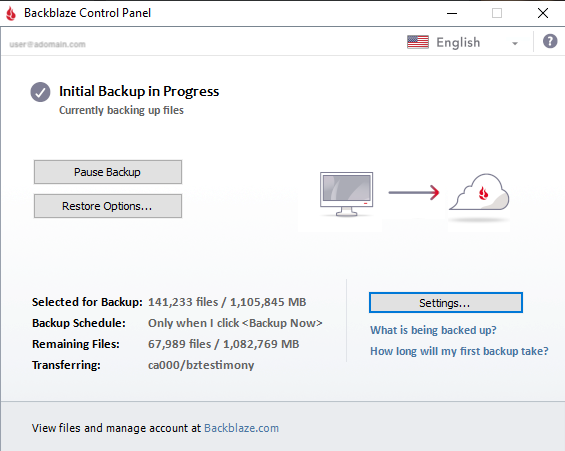Expand the English language dropdown arrow
The width and height of the screenshot is (565, 451).
[515, 43]
